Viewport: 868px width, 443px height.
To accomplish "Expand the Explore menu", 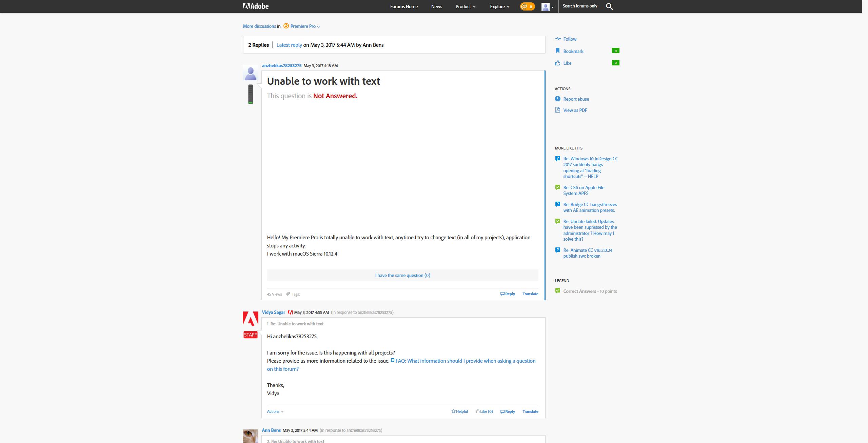I will pos(499,6).
